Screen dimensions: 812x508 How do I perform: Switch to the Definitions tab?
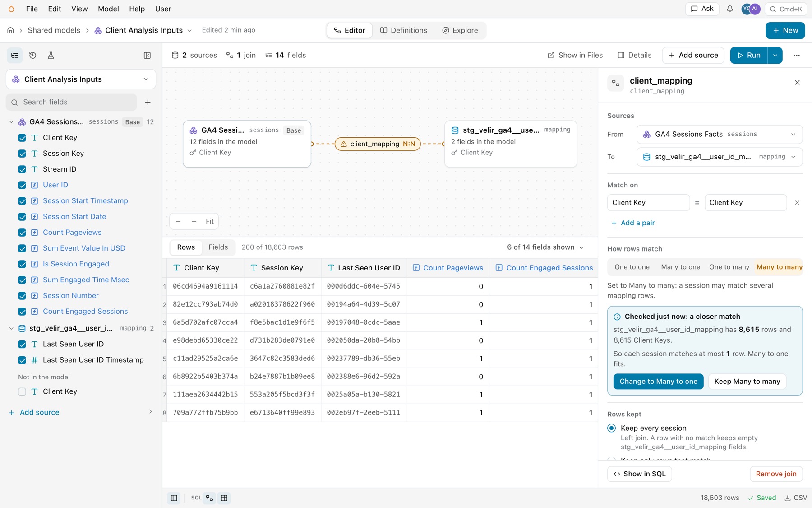(x=403, y=30)
